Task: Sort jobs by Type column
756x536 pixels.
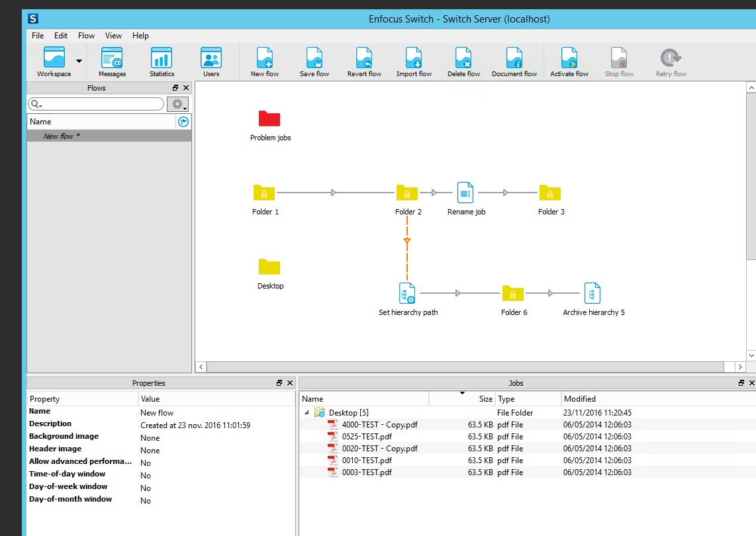Action: 528,398
